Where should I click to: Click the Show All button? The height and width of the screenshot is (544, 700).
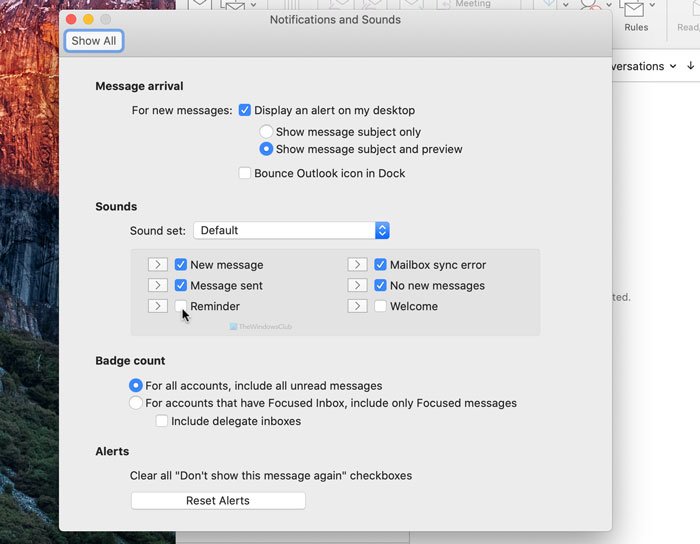click(x=94, y=41)
